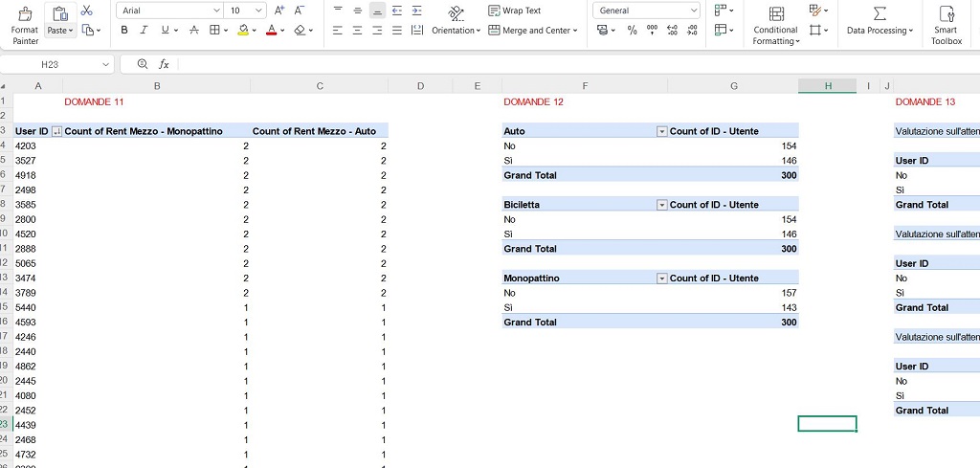Toggle Wrap Text

(x=514, y=11)
